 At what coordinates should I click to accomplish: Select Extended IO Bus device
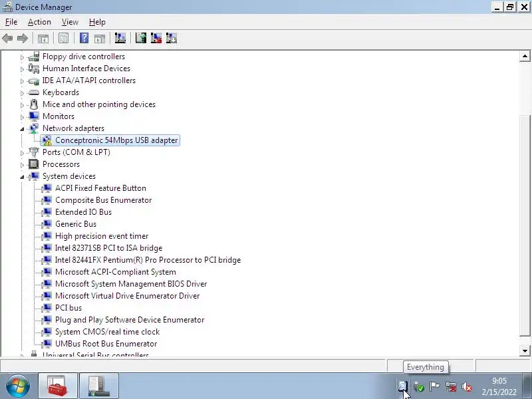[83, 212]
